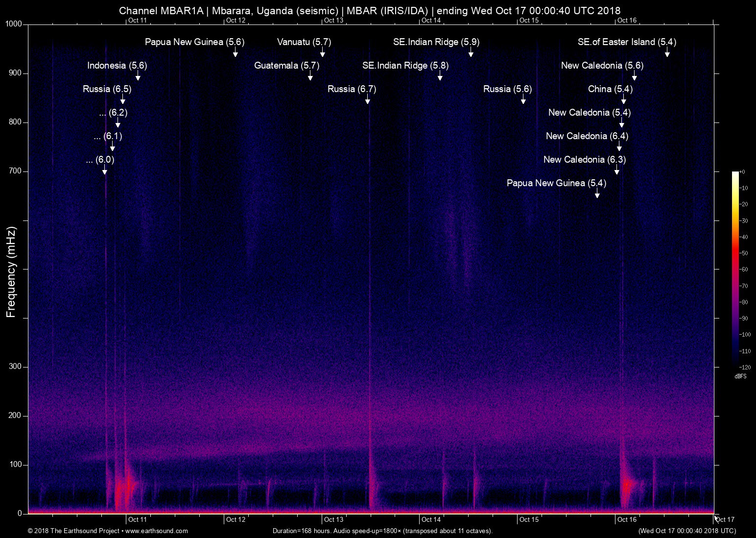Select the New Caledonia (6.3) label
Image resolution: width=756 pixels, height=538 pixels.
click(x=584, y=159)
